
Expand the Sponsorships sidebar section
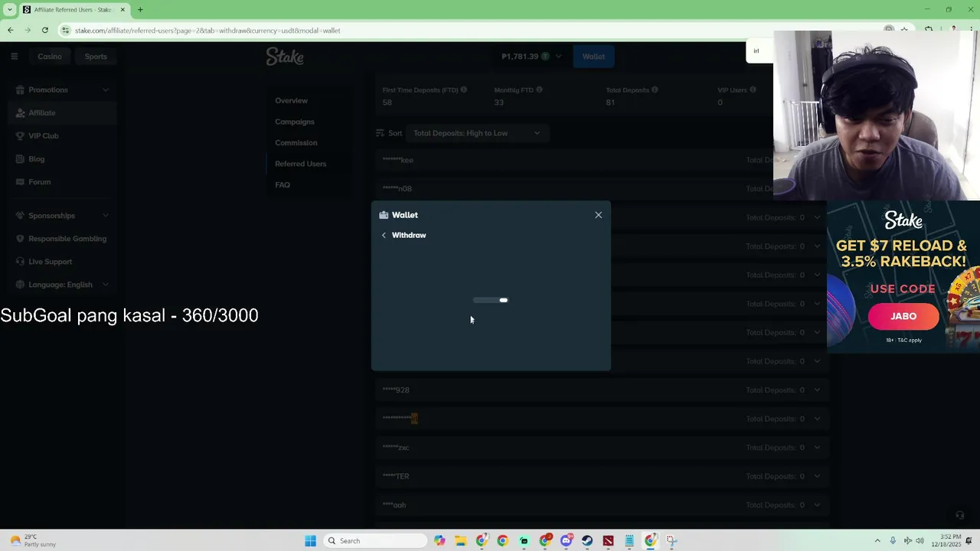point(105,215)
